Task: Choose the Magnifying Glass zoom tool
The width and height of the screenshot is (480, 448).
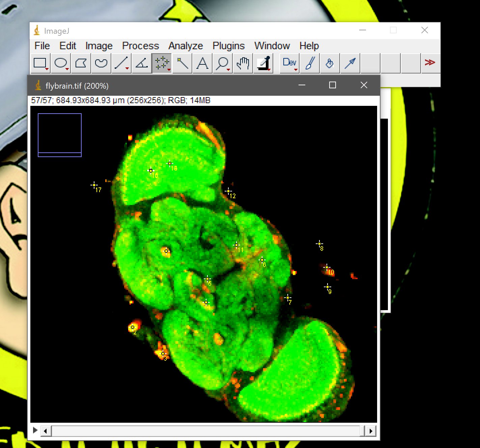Action: (x=223, y=63)
